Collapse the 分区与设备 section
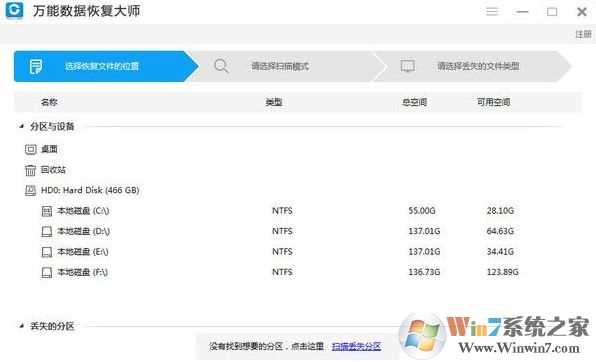This screenshot has height=362, width=596. click(x=22, y=126)
